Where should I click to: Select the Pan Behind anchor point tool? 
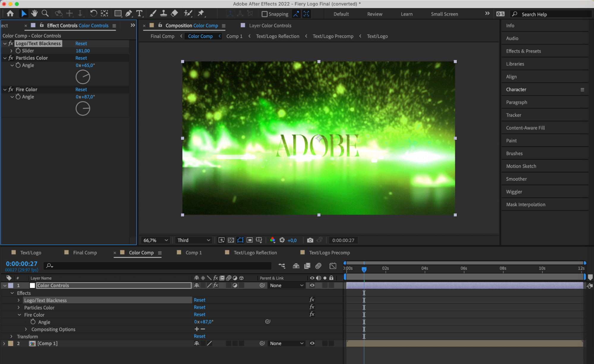point(104,14)
